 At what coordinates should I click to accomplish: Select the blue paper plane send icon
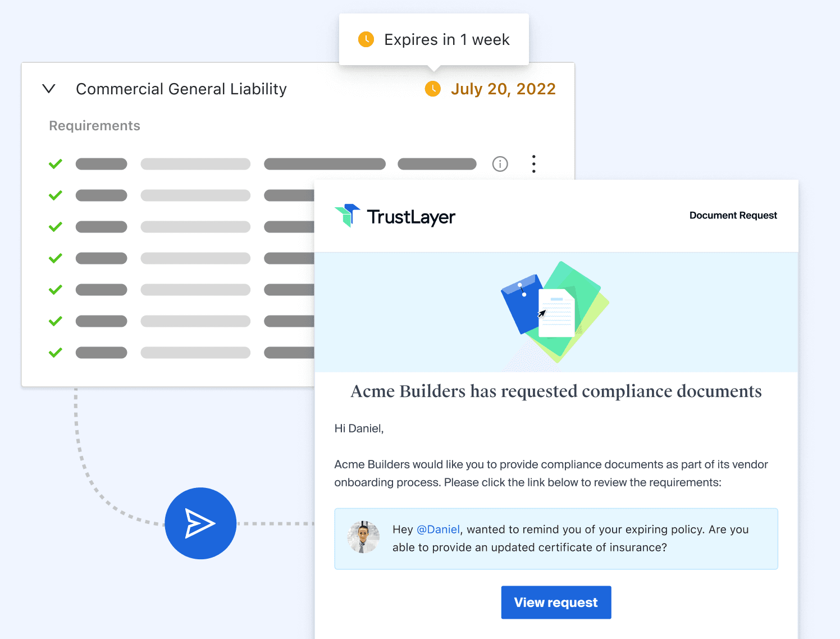click(200, 523)
